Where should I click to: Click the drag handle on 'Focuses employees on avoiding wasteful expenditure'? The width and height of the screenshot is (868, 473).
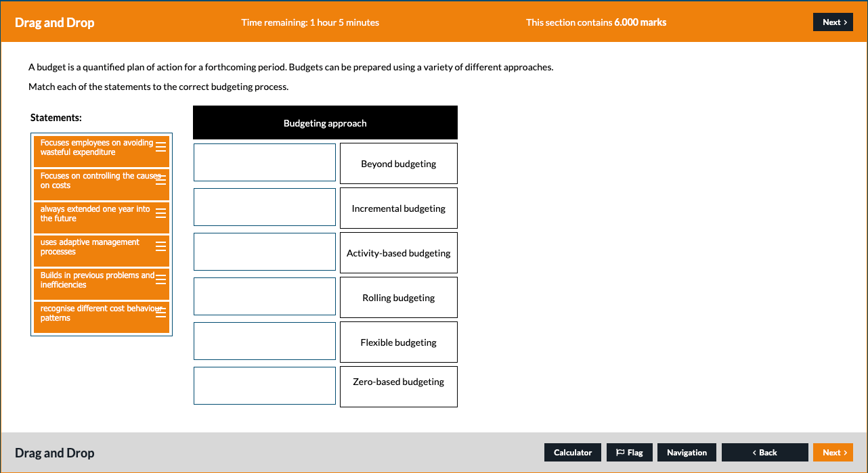click(161, 146)
